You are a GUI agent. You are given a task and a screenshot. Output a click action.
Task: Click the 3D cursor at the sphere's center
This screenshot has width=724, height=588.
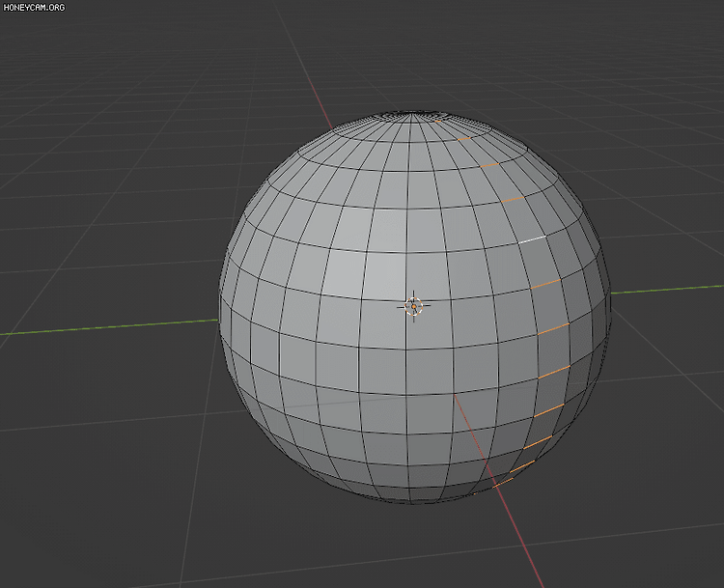click(x=414, y=306)
